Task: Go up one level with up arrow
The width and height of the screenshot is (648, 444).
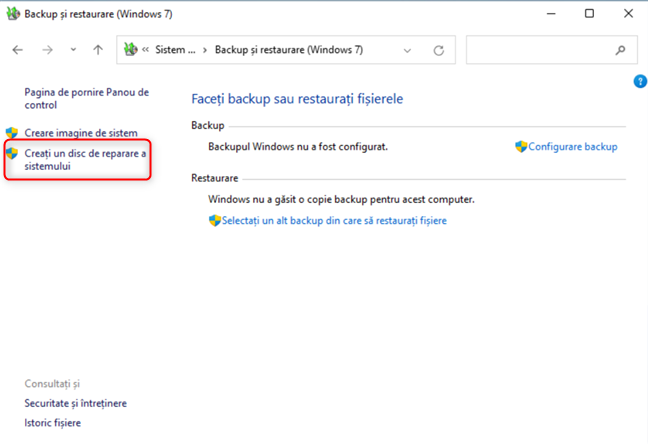Action: point(98,50)
